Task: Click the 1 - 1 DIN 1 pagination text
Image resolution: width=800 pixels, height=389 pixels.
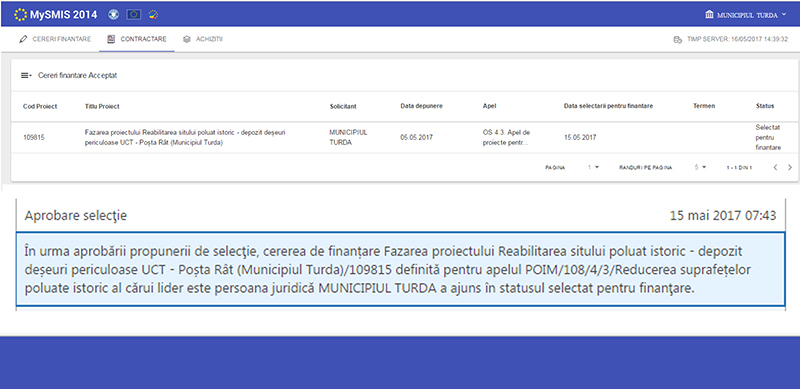Action: pos(739,167)
